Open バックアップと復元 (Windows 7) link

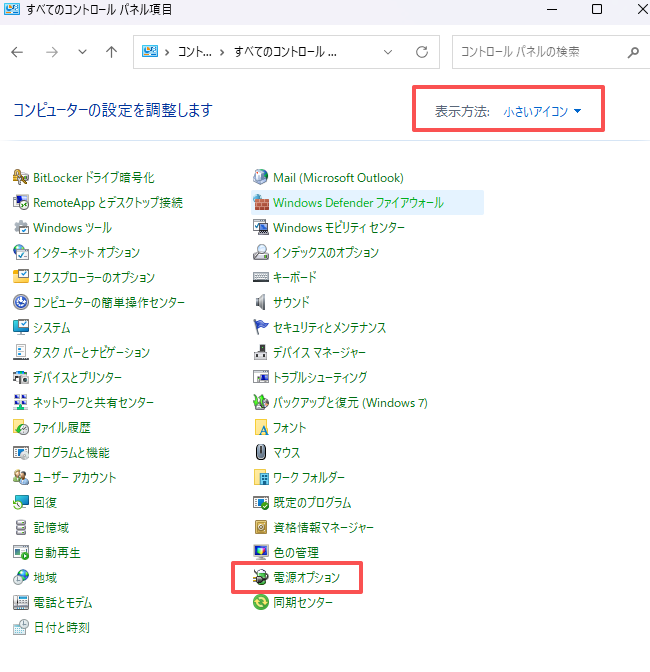click(350, 402)
